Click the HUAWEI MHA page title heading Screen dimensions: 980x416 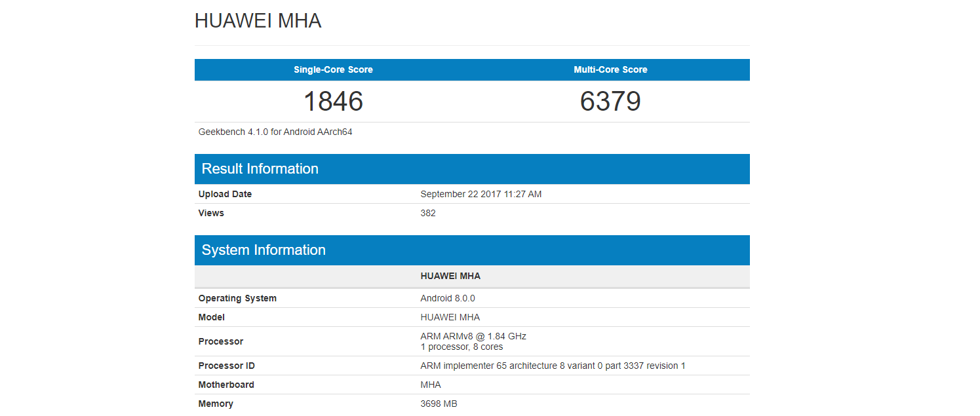(258, 21)
